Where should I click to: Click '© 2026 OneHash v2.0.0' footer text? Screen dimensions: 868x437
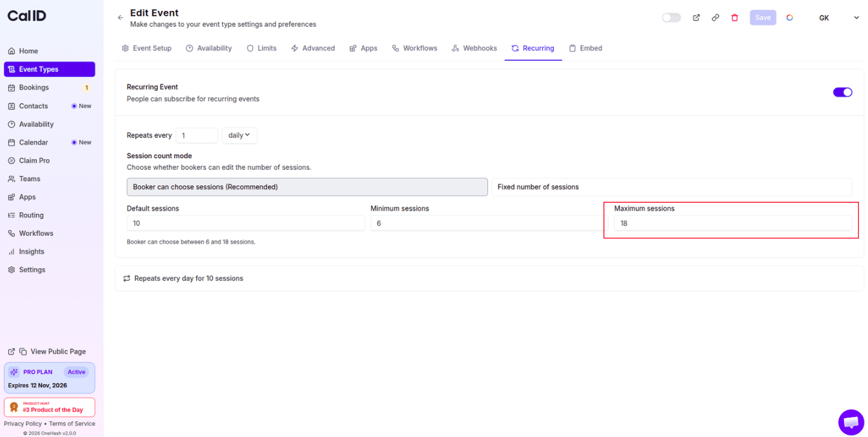[49, 433]
